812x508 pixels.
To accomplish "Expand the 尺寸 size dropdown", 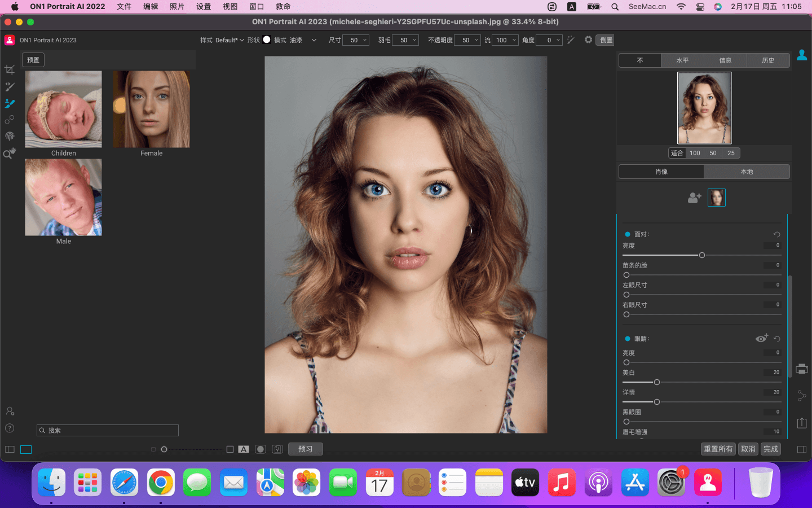I will click(x=365, y=40).
